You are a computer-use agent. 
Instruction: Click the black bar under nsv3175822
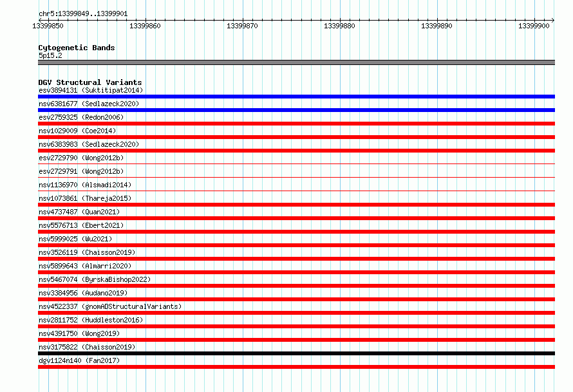click(296, 353)
